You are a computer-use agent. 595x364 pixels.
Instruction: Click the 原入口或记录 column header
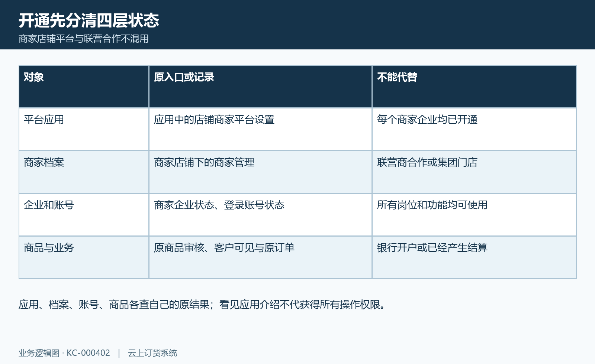[260, 87]
